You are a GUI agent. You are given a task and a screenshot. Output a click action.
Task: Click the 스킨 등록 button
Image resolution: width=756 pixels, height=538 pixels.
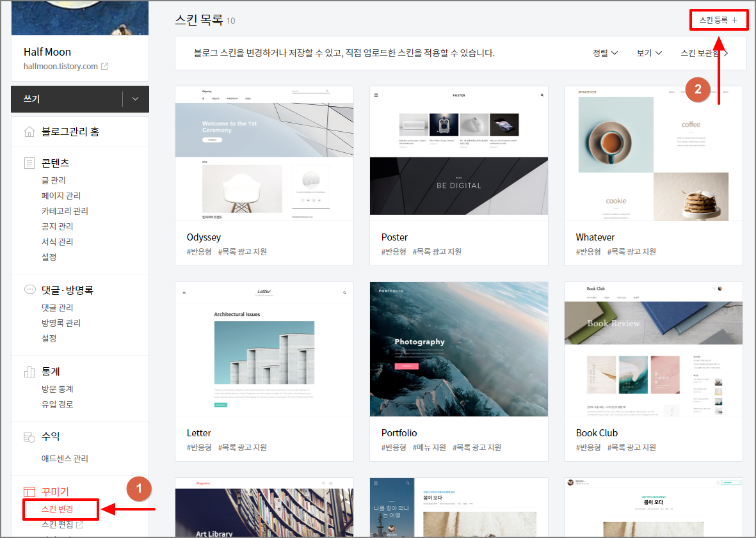click(x=718, y=20)
